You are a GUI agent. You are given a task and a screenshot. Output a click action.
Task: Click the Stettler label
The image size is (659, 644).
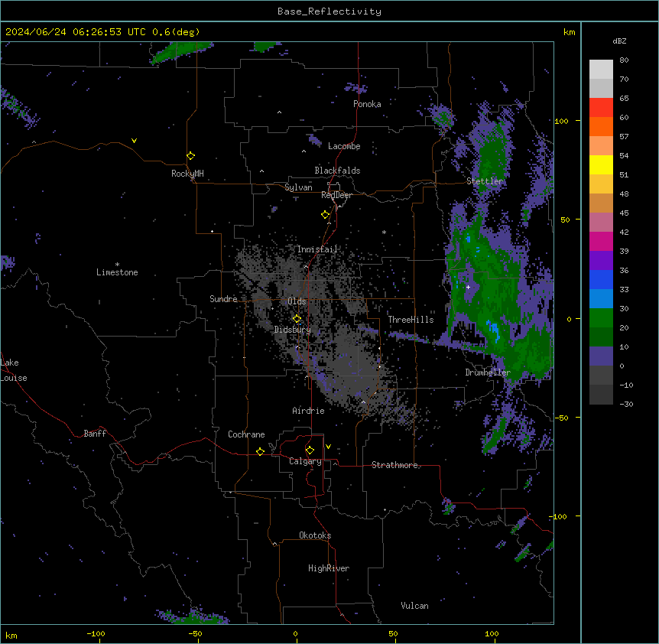tap(485, 181)
